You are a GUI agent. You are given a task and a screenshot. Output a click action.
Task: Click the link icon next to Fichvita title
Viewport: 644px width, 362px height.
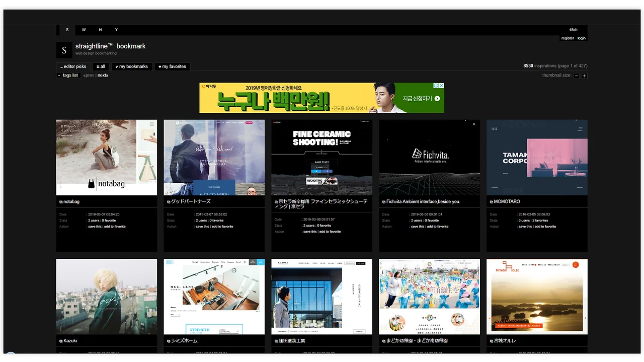[384, 202]
